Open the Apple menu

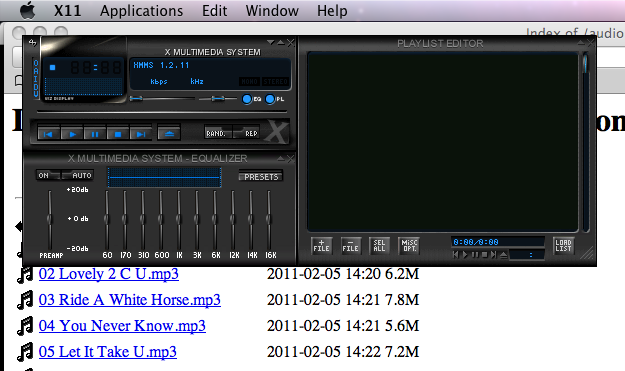point(28,10)
